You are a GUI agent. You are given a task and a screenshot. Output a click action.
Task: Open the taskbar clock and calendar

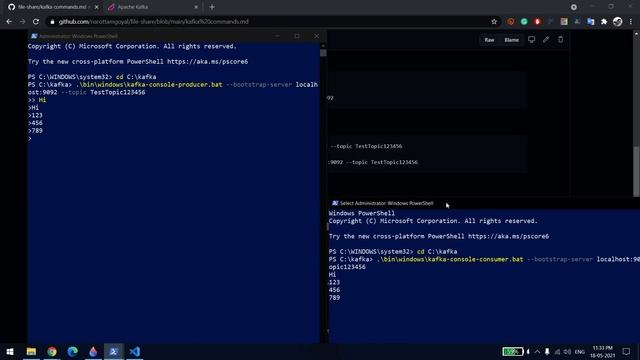coord(602,351)
